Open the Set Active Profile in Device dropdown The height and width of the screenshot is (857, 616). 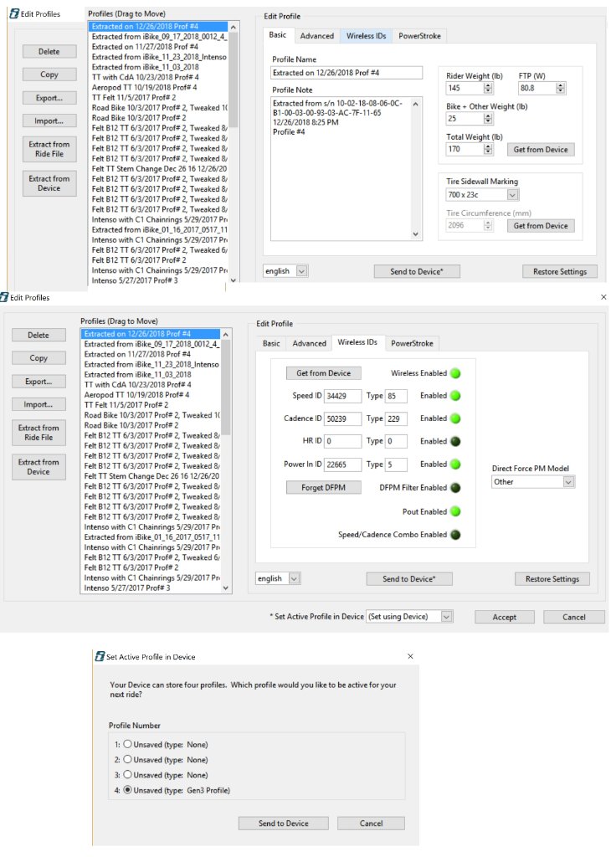click(x=446, y=617)
